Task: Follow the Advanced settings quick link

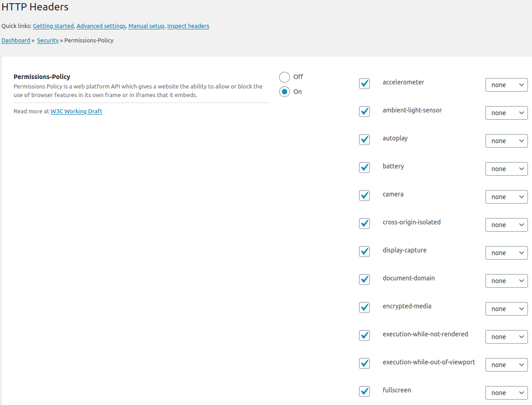Action: point(101,26)
